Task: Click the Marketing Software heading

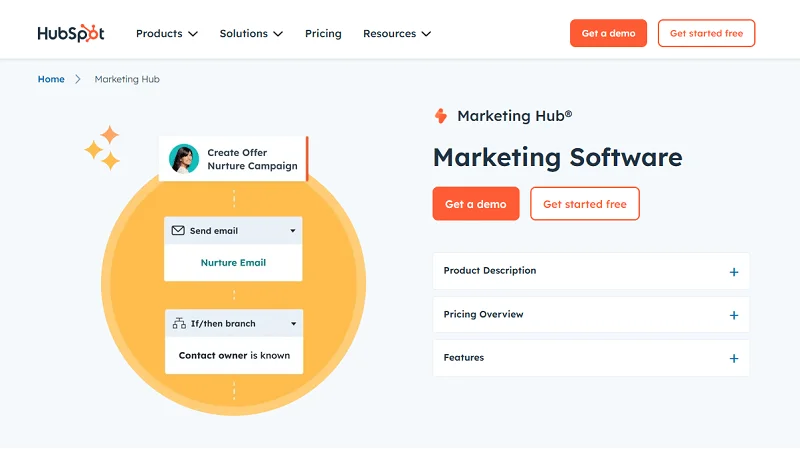Action: [557, 157]
